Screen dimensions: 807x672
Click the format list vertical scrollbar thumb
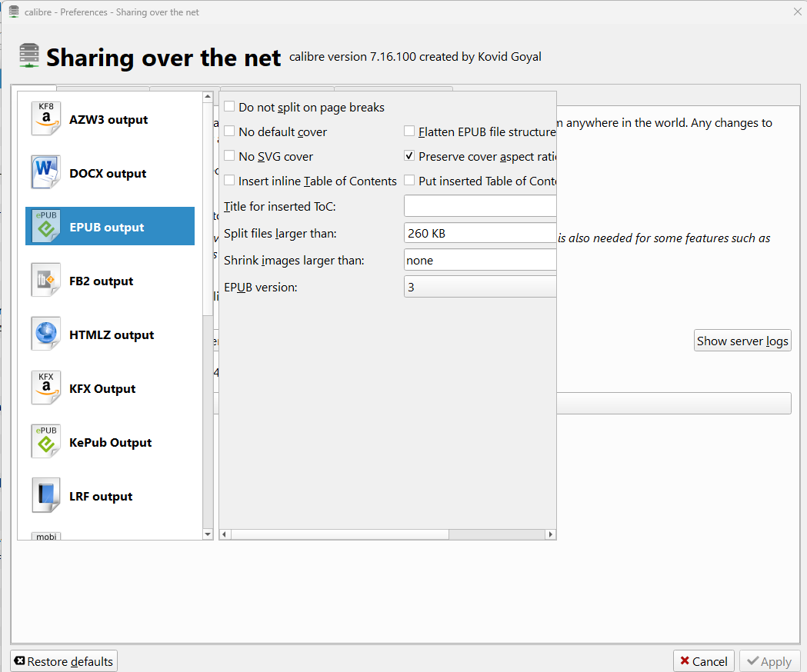pyautogui.click(x=208, y=208)
